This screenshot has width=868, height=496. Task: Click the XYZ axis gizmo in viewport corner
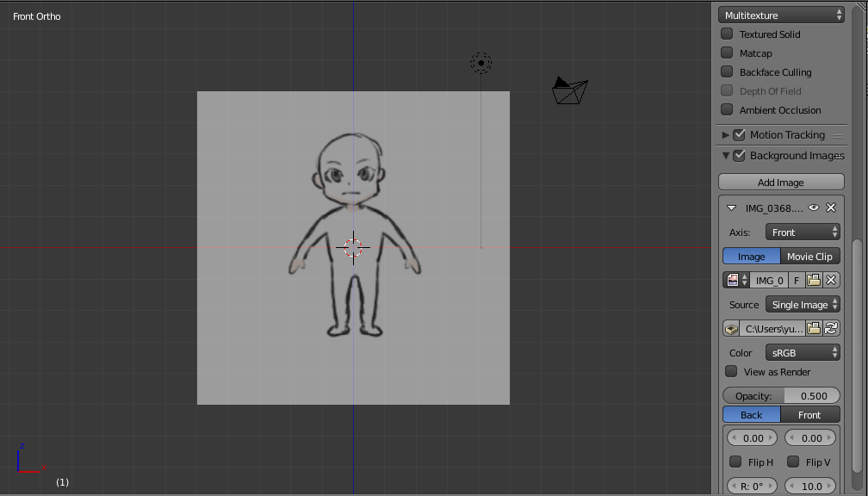[x=31, y=458]
